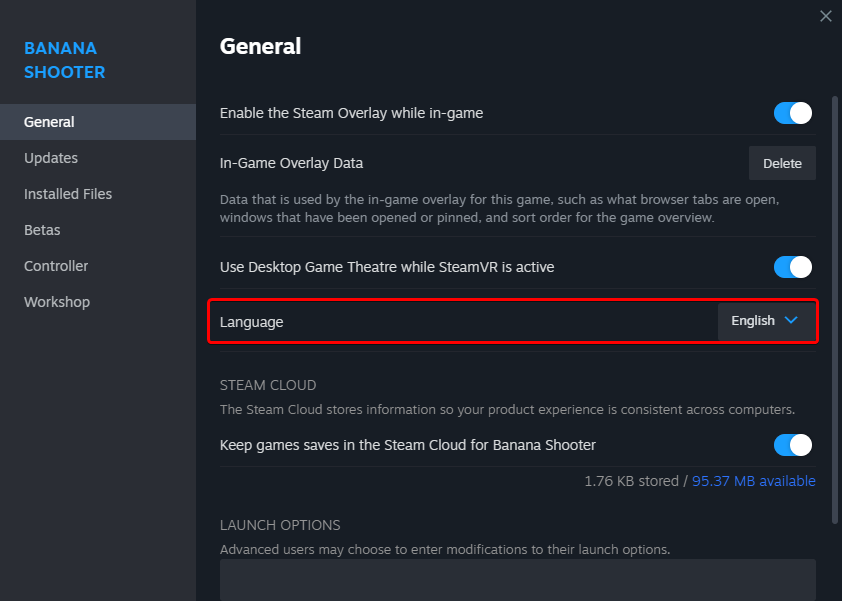
Task: Click the vertical scrollbar on the right
Action: pyautogui.click(x=835, y=300)
